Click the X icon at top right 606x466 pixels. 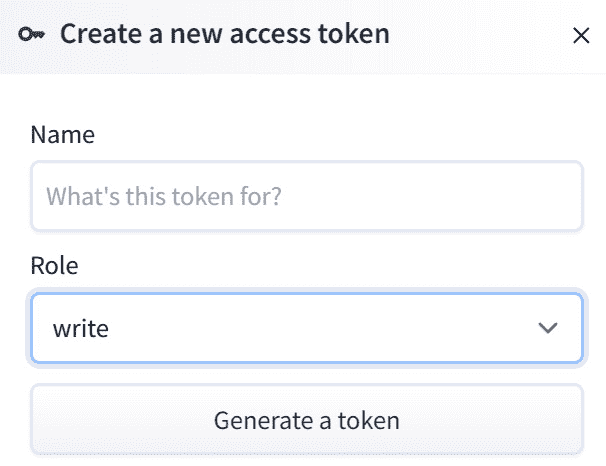[580, 36]
